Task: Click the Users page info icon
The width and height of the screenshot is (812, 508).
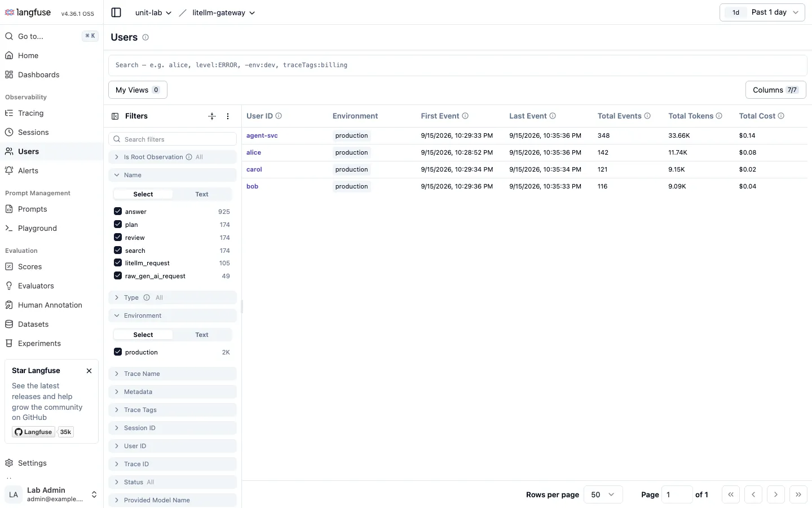Action: click(x=145, y=37)
